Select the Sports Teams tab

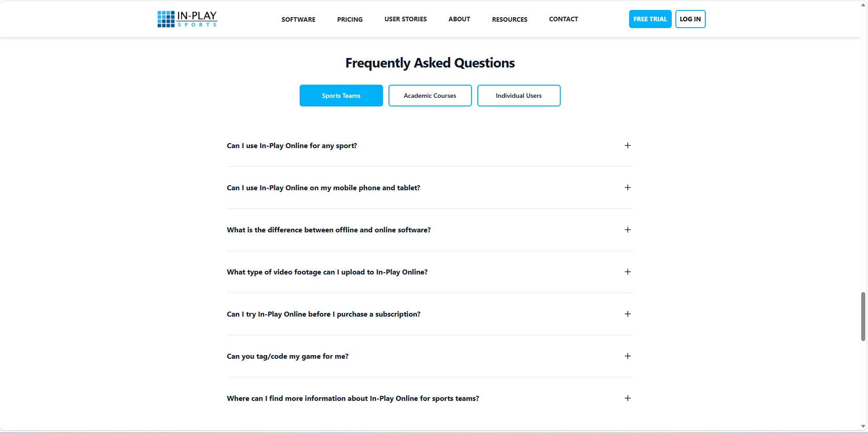click(x=341, y=96)
